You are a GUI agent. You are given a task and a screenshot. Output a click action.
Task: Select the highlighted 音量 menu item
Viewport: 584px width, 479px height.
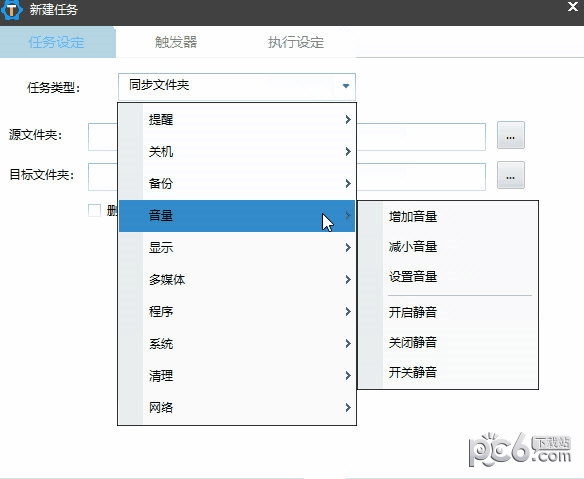pyautogui.click(x=237, y=216)
